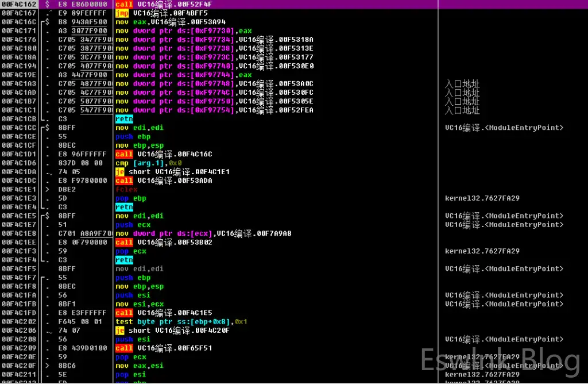Select the call 00F53B02 instruction
Viewport: 588px width, 384px height.
point(164,243)
